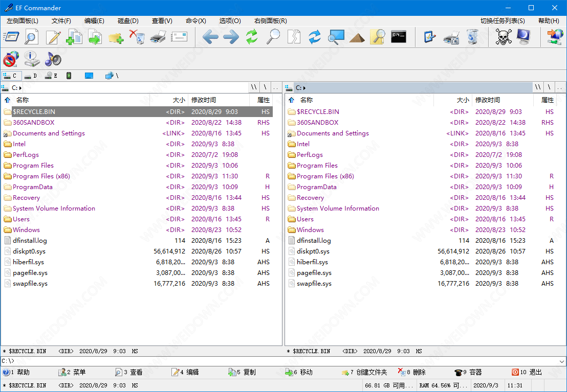This screenshot has width=567, height=392.
Task: Open the 命令(X) menu
Action: coord(195,21)
